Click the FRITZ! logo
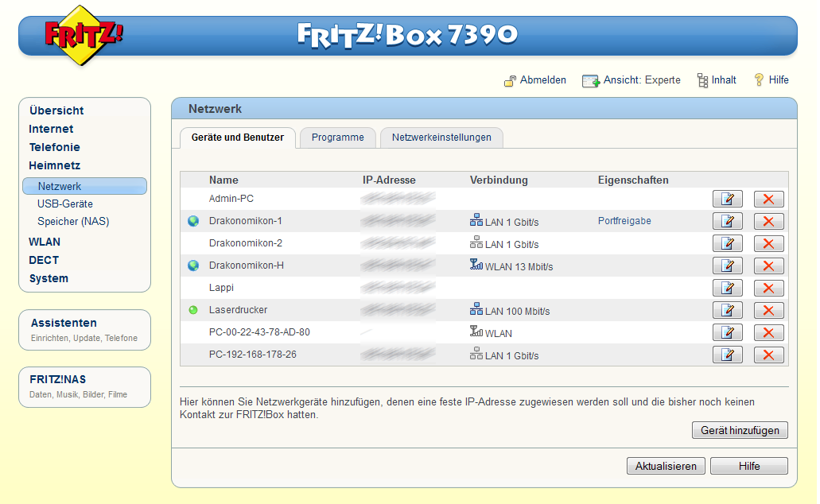The image size is (820, 504). (84, 35)
